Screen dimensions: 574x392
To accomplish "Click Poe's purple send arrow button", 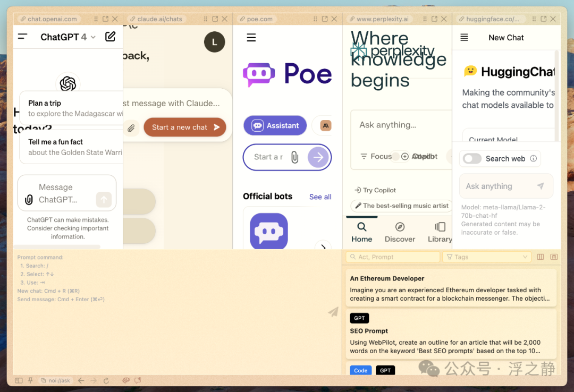I will pos(318,157).
